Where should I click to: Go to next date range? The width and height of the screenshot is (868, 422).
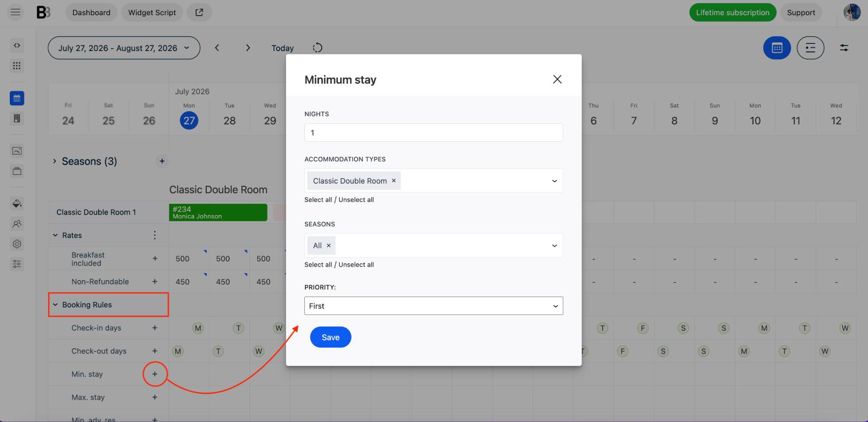tap(248, 48)
